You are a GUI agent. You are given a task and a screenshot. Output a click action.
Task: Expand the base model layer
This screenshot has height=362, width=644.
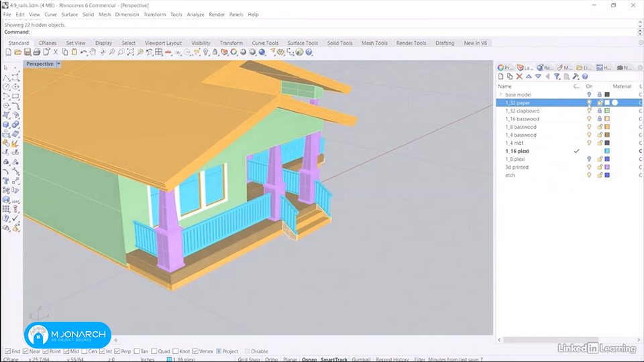tap(500, 95)
